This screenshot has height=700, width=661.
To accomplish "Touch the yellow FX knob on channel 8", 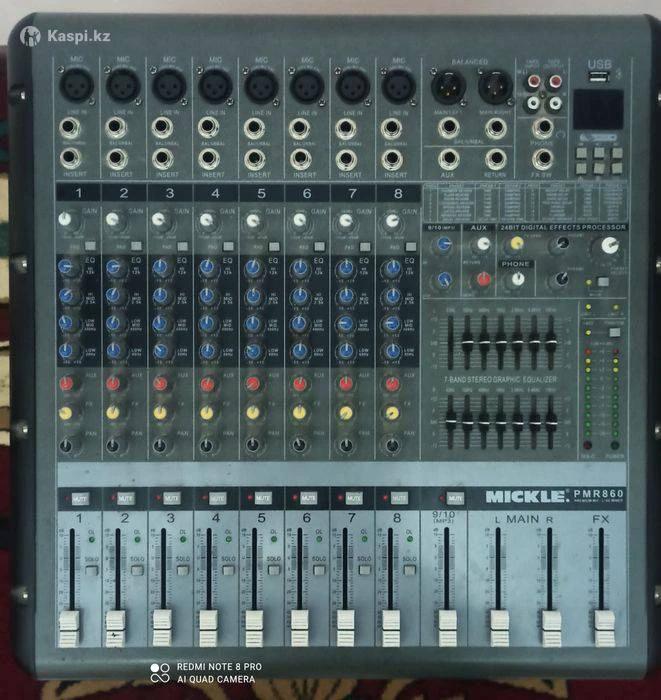I will click(x=392, y=412).
